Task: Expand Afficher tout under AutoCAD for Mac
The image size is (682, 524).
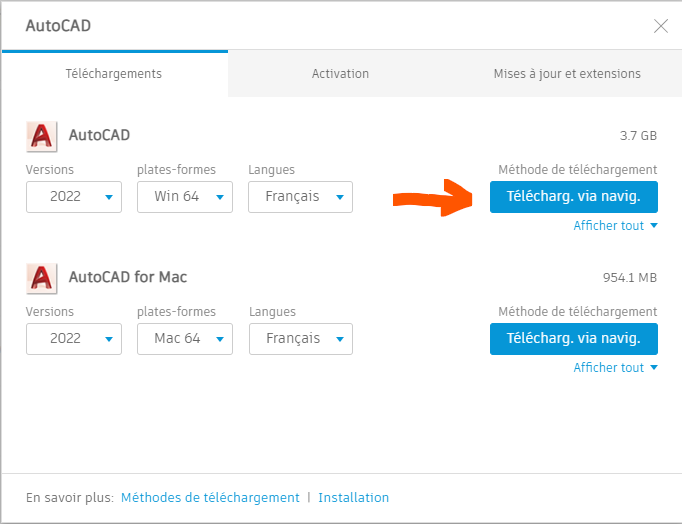Action: pyautogui.click(x=615, y=368)
